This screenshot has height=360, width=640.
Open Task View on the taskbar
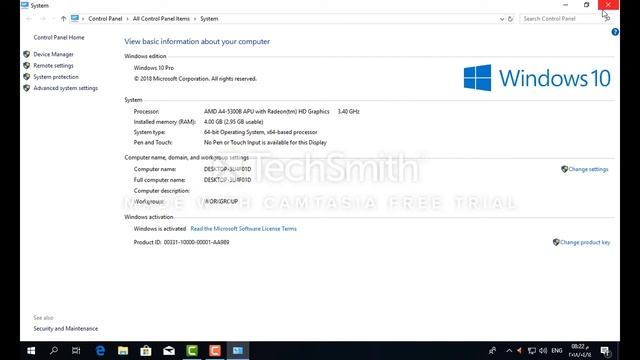pos(76,351)
